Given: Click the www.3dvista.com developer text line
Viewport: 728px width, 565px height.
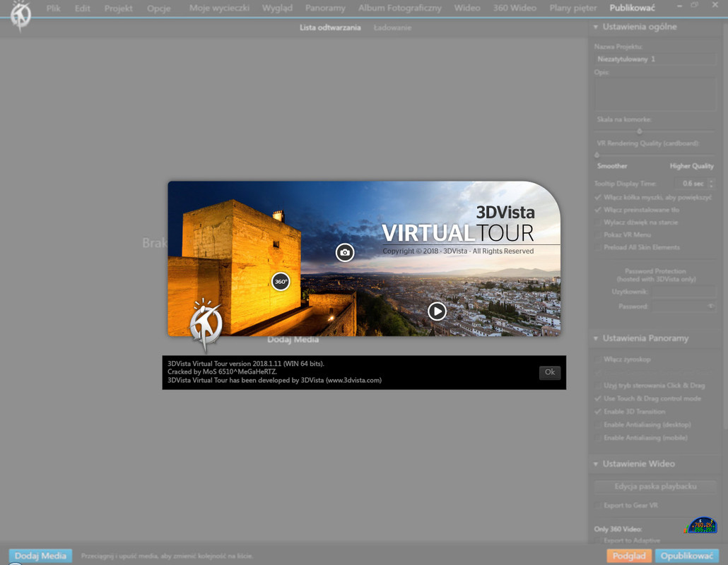Looking at the screenshot, I should (x=274, y=380).
